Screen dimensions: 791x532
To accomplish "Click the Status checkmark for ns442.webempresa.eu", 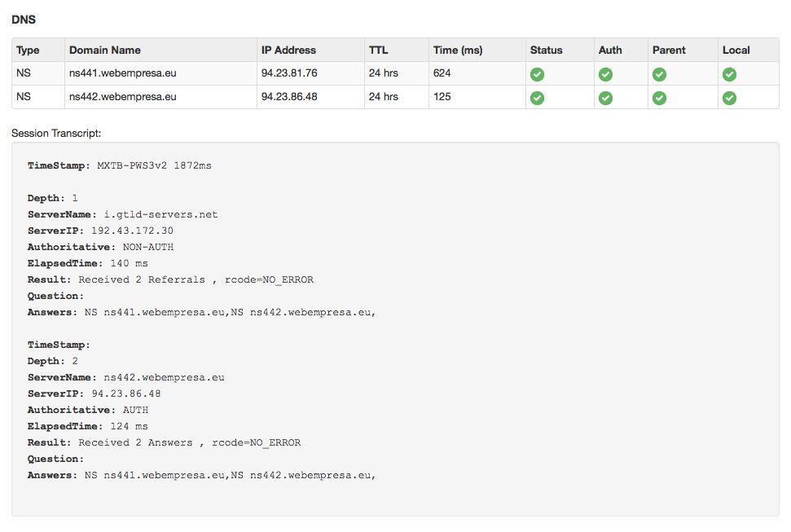I will coord(537,98).
